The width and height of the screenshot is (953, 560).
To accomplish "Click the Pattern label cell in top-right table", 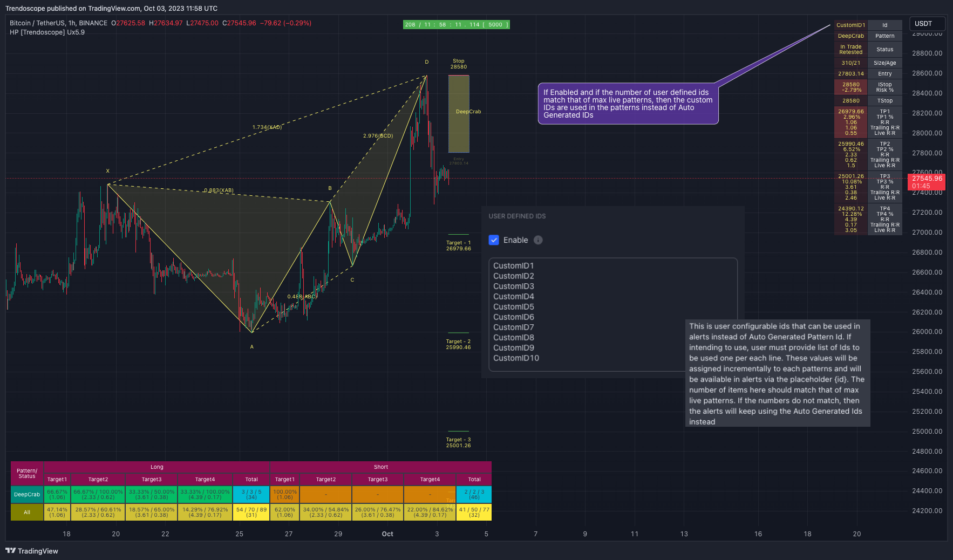I will 885,36.
